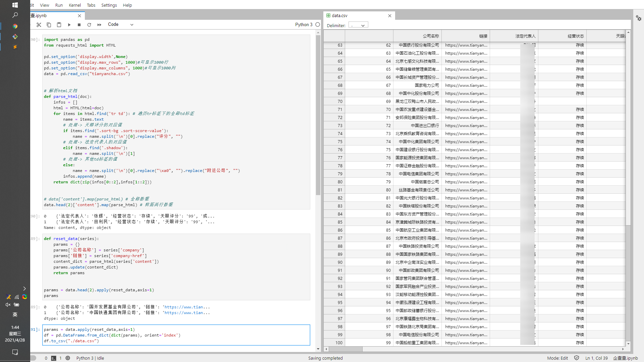644x362 pixels.
Task: Click the cut cells scissors icon
Action: (39, 24)
